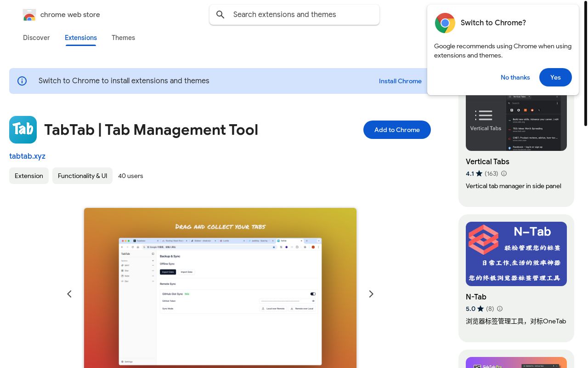588x368 pixels.
Task: Click the Vertical Tabs rating info icon
Action: click(504, 174)
